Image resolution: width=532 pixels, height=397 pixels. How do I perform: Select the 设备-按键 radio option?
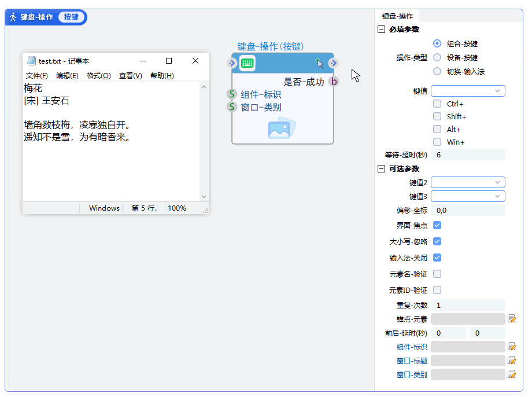(x=437, y=57)
